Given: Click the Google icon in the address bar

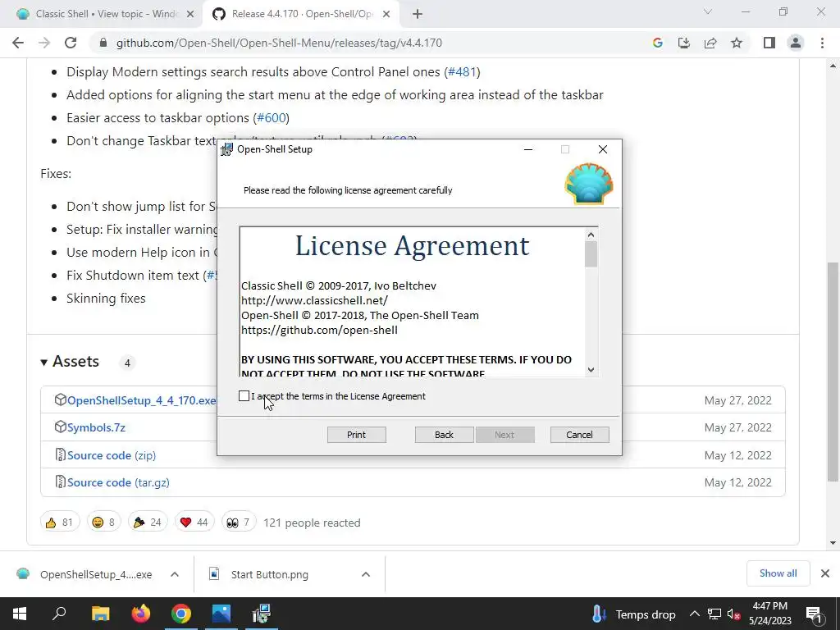Looking at the screenshot, I should 658,43.
